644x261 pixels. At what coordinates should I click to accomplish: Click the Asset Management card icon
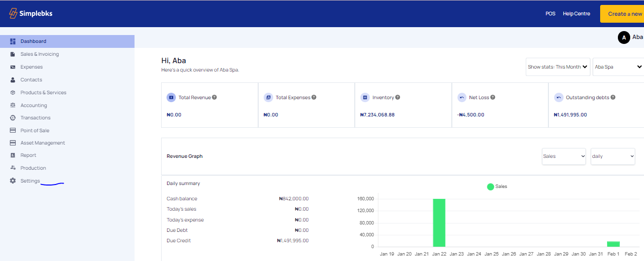click(x=13, y=143)
